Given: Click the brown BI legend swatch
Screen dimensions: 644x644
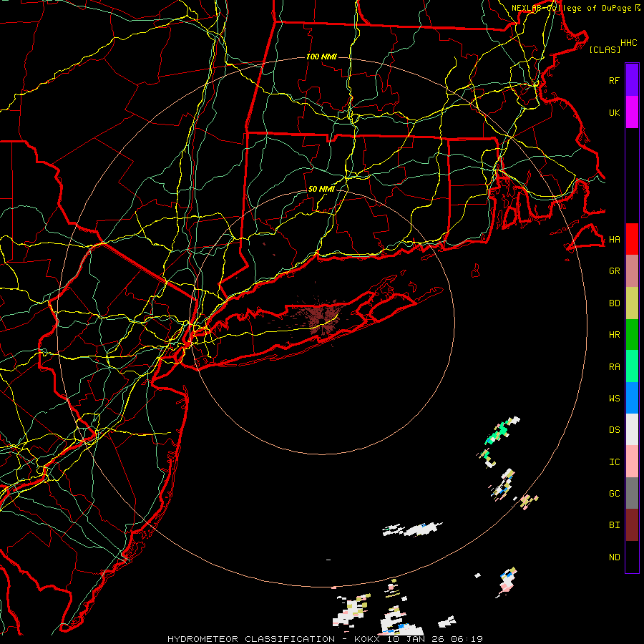Looking at the screenshot, I should [632, 525].
